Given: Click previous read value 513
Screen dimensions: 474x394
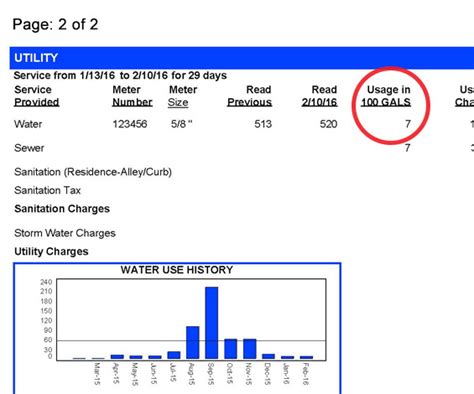Looking at the screenshot, I should coord(263,124).
